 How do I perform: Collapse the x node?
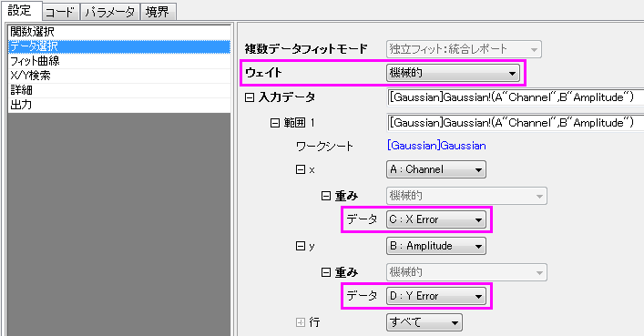[301, 169]
